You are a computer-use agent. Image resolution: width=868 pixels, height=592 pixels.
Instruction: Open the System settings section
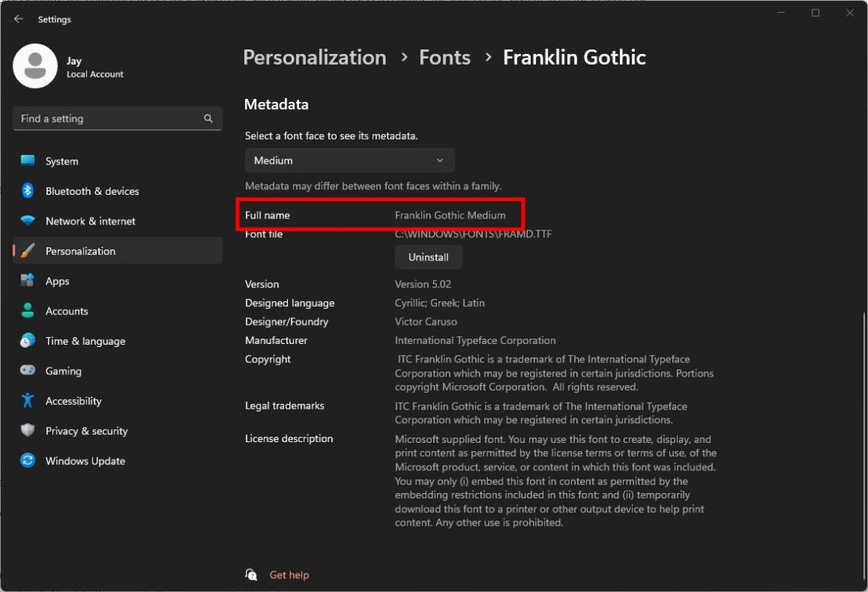click(x=61, y=161)
